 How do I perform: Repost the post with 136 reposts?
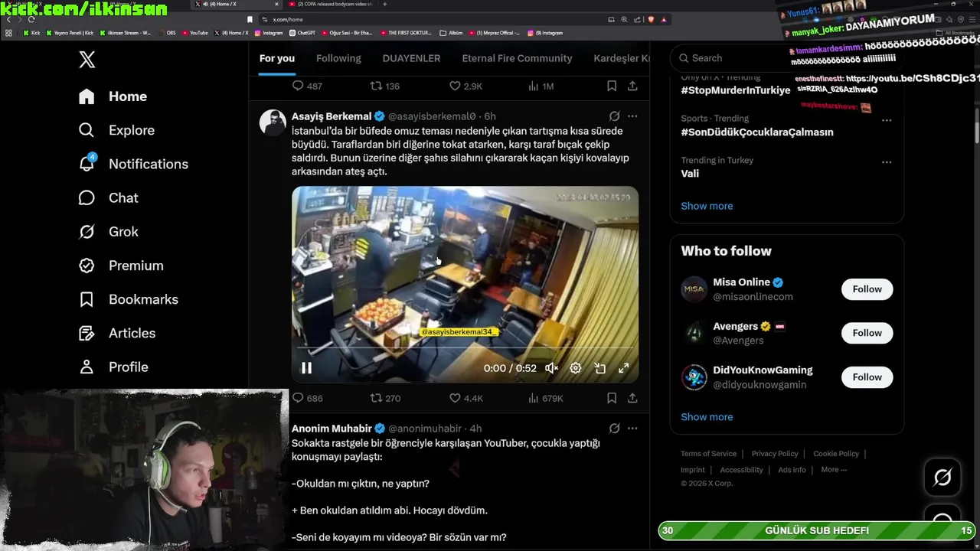(385, 86)
